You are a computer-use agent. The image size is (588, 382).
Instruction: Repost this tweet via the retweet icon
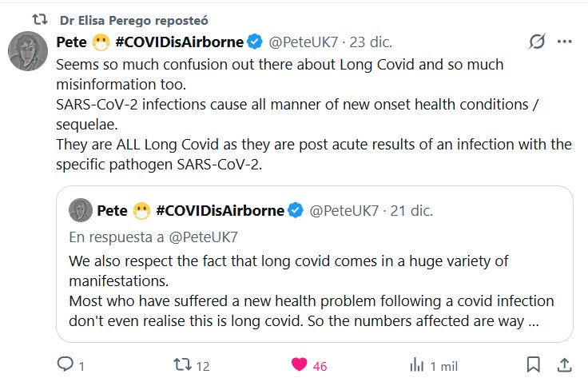pos(183,365)
